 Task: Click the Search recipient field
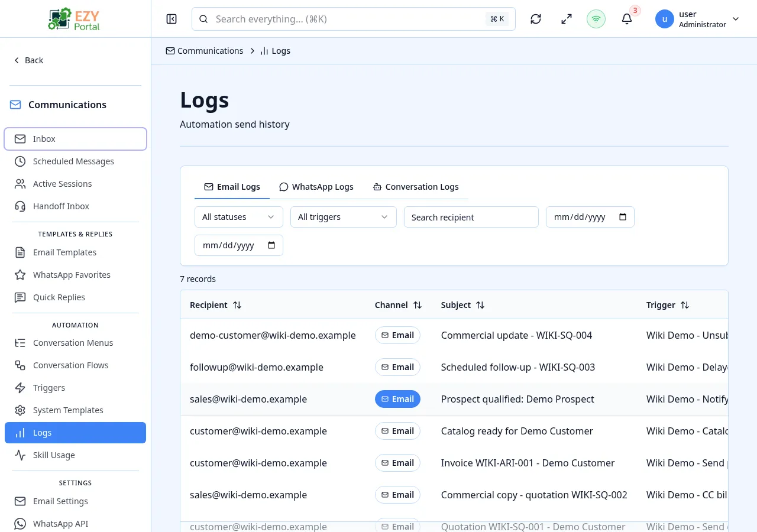tap(471, 217)
